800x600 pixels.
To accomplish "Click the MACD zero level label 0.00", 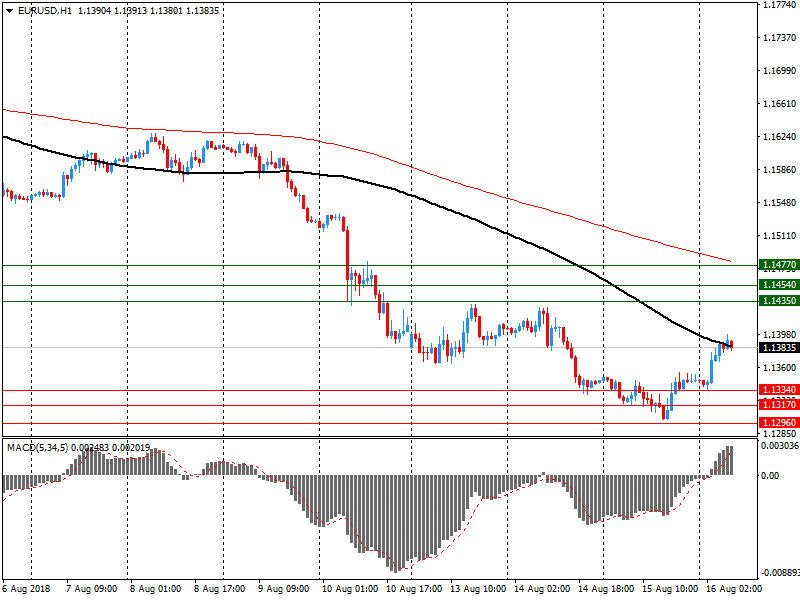I will point(770,476).
